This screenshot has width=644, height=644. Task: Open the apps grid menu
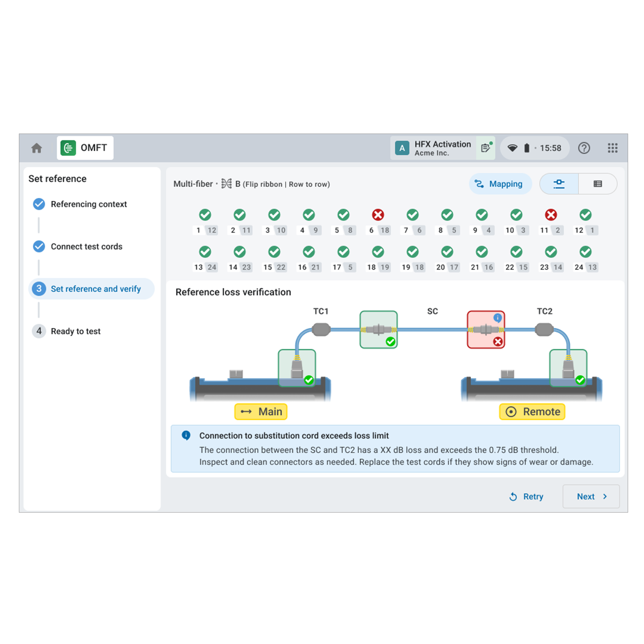tap(612, 148)
